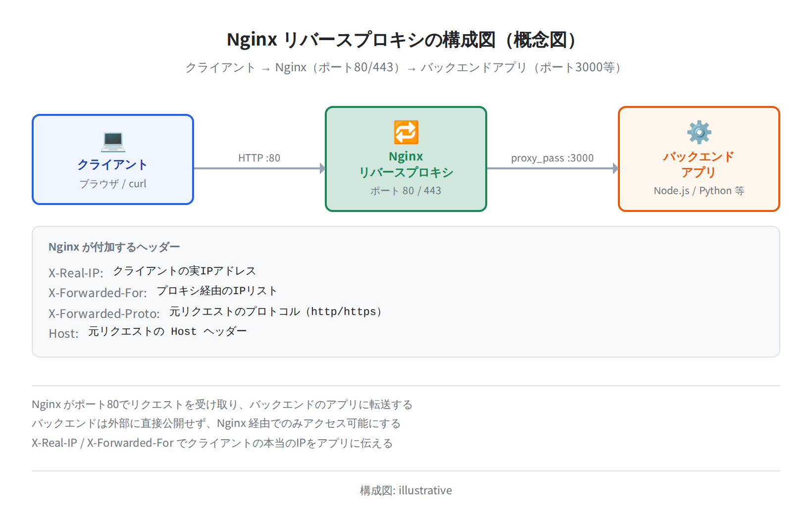Click the note line starting X-Real-IP / X-Forwarded-For
812x519 pixels.
point(212,443)
